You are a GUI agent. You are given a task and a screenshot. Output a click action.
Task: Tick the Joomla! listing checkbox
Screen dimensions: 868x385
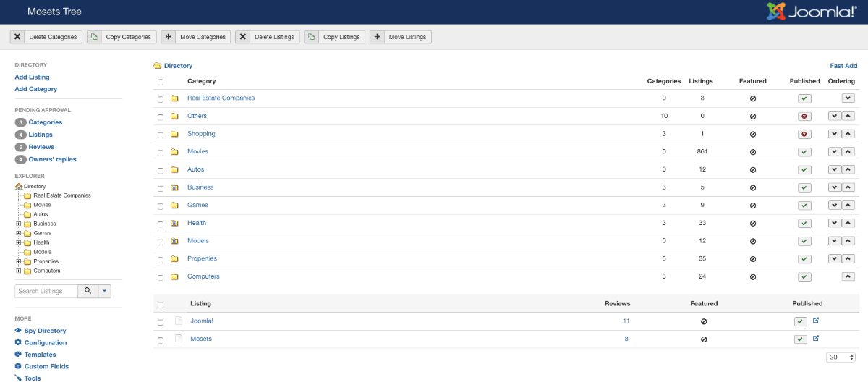(x=161, y=322)
